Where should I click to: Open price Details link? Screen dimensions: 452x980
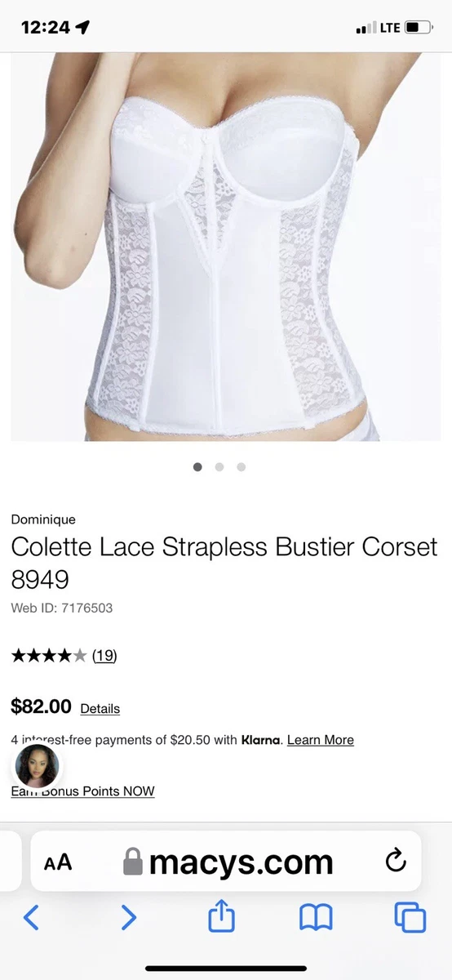100,709
